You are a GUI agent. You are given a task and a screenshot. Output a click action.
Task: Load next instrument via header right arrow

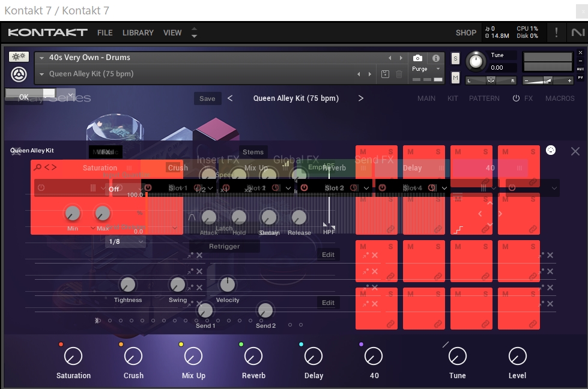point(401,58)
